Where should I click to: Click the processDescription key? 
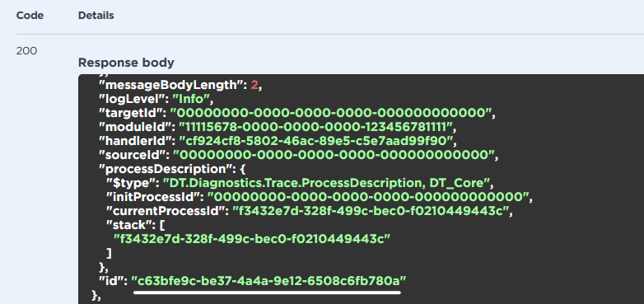click(166, 169)
